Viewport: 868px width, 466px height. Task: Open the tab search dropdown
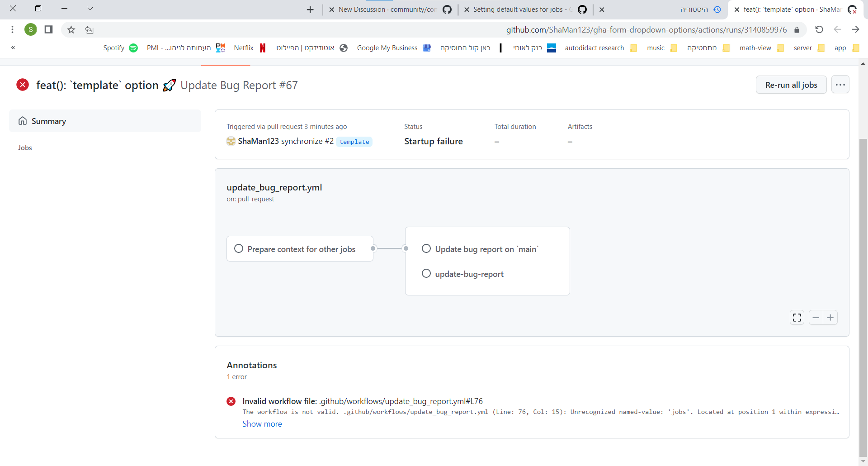pyautogui.click(x=90, y=9)
